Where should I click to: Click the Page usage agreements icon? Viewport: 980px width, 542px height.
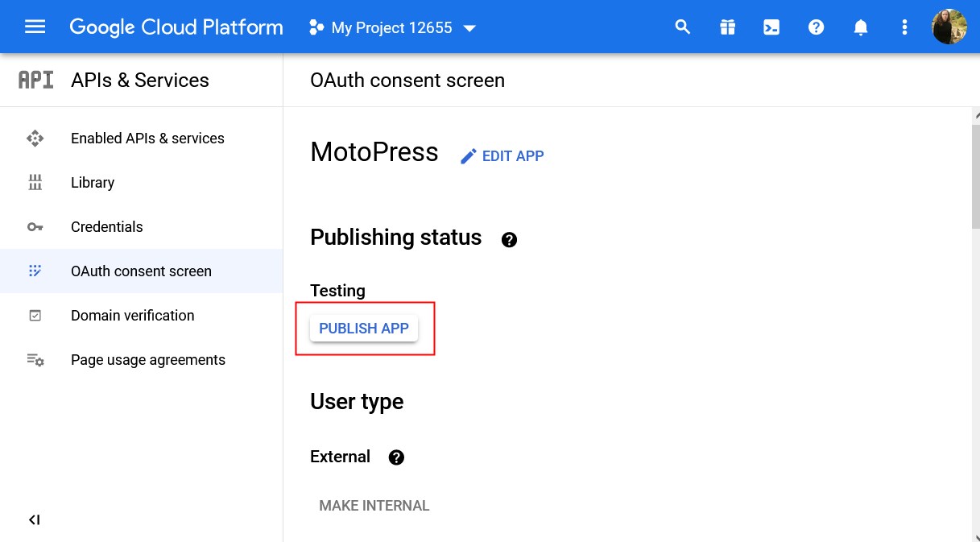(35, 360)
